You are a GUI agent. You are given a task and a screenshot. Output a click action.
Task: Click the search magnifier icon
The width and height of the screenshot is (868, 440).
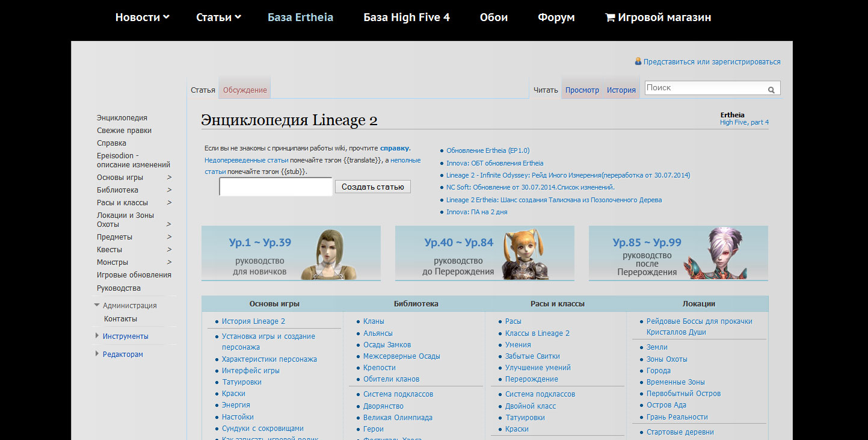coord(771,90)
